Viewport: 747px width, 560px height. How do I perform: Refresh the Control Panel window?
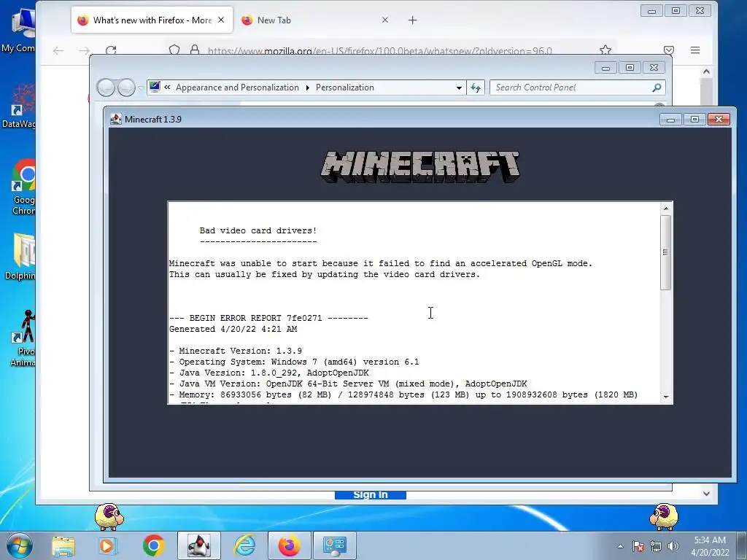point(476,87)
